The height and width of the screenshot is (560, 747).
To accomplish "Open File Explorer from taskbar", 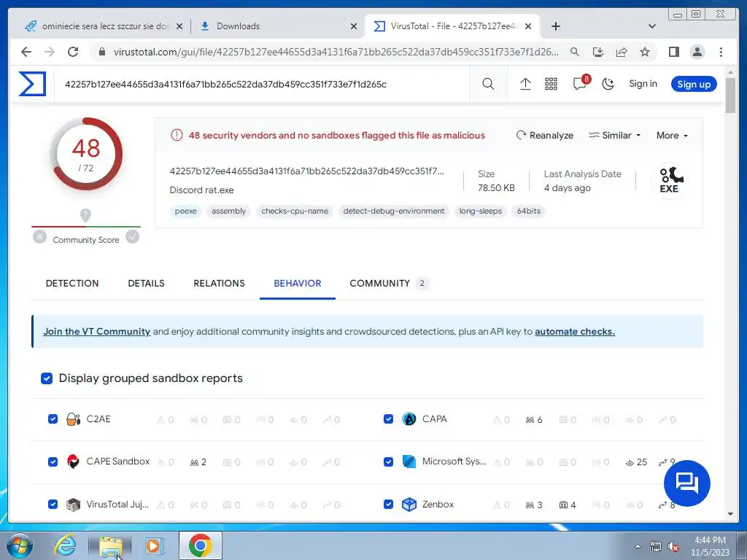I will tap(111, 545).
